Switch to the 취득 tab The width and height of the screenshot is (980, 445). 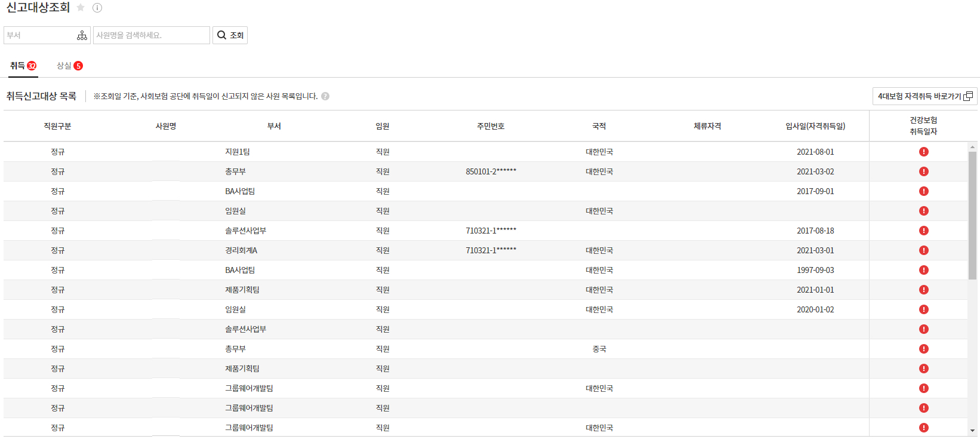point(23,66)
